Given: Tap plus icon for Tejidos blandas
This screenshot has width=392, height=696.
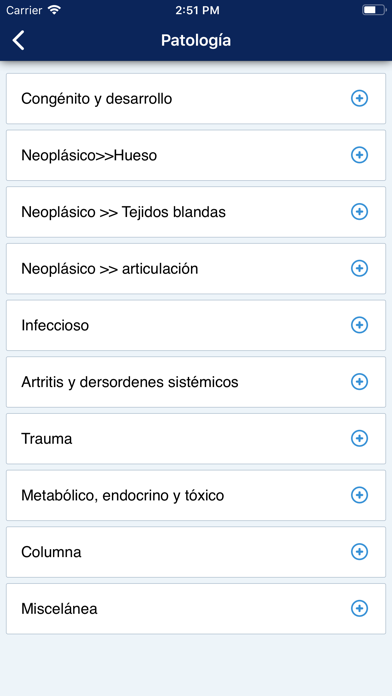Looking at the screenshot, I should [359, 212].
